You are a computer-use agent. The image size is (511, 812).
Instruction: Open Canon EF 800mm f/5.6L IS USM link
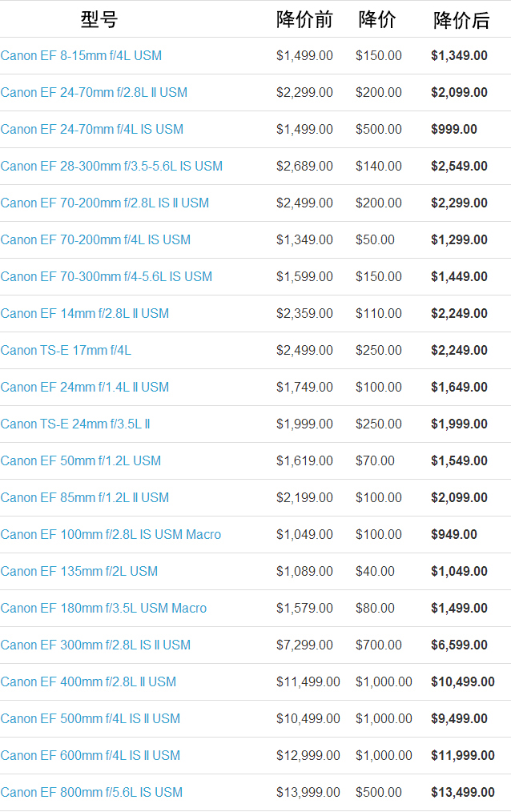(x=91, y=793)
